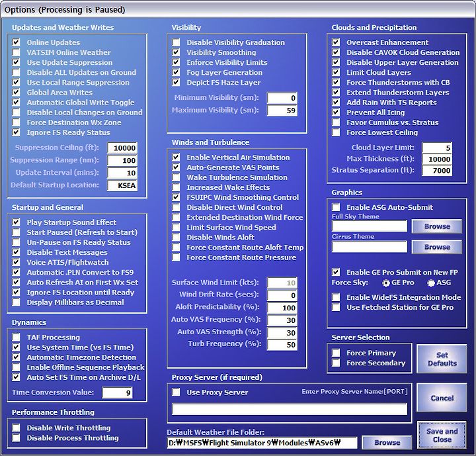This screenshot has height=456, width=476.
Task: Enable TAF Processing
Action: click(16, 337)
